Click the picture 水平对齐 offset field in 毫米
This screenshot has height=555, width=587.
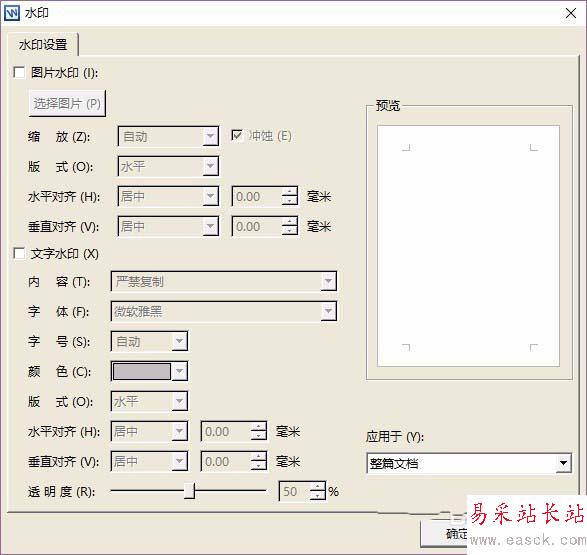(x=257, y=196)
